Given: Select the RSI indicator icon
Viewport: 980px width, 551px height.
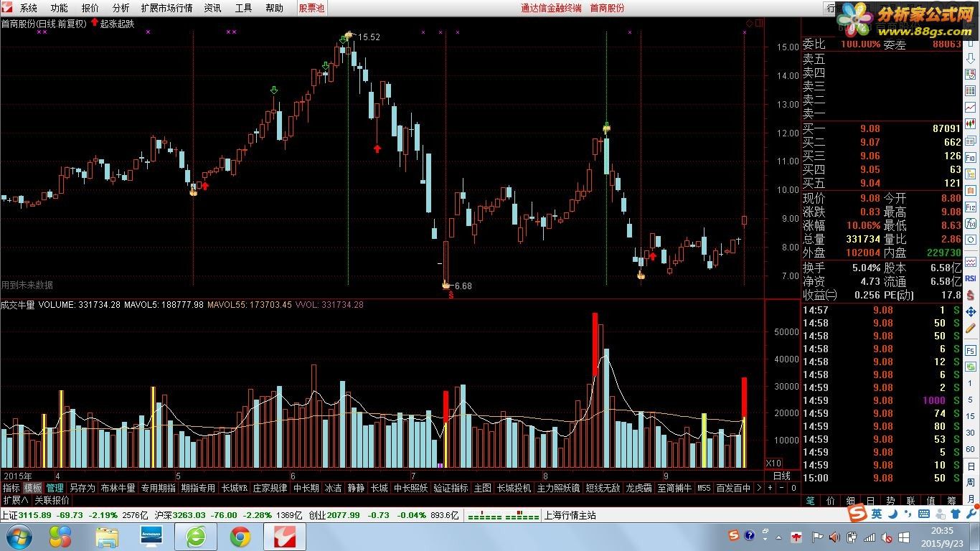Looking at the screenshot, I should [971, 278].
